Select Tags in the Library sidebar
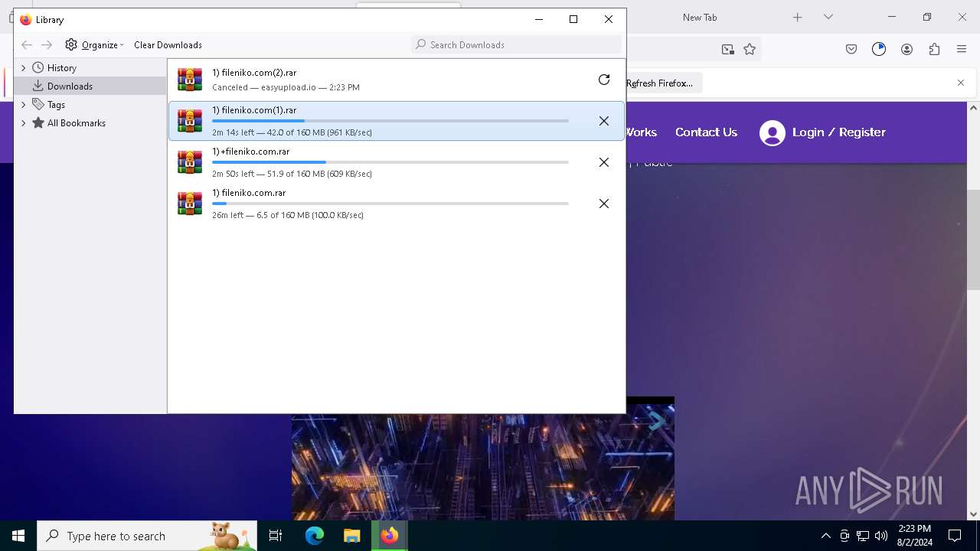Viewport: 980px width, 551px height. [56, 105]
